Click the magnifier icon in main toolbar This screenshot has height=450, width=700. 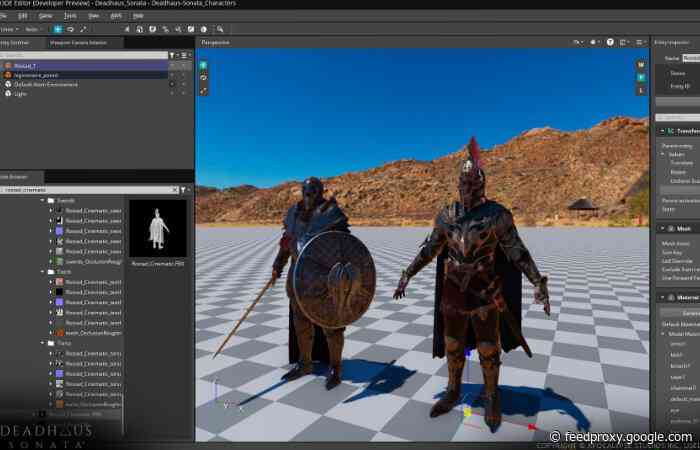click(x=220, y=29)
